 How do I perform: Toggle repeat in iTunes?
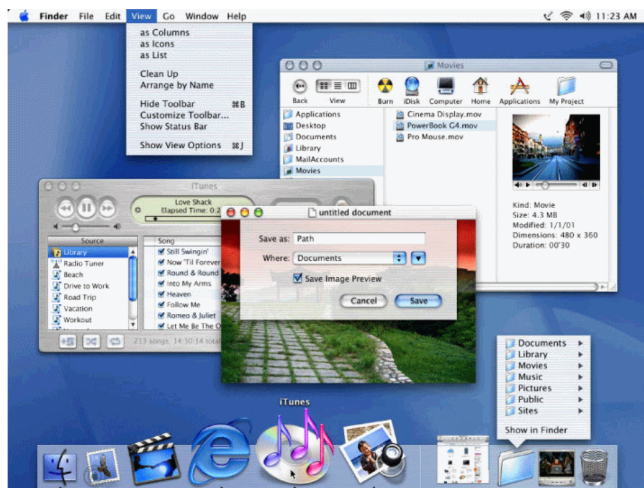pos(115,341)
